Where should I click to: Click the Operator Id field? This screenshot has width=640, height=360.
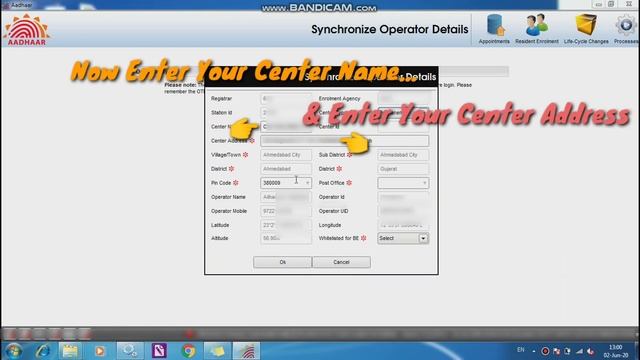[403, 197]
